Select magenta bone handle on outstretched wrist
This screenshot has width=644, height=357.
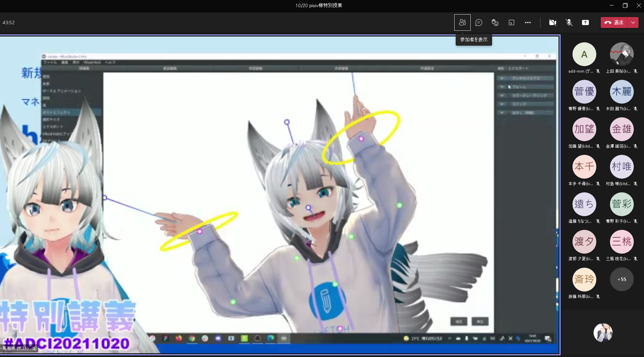(x=200, y=231)
